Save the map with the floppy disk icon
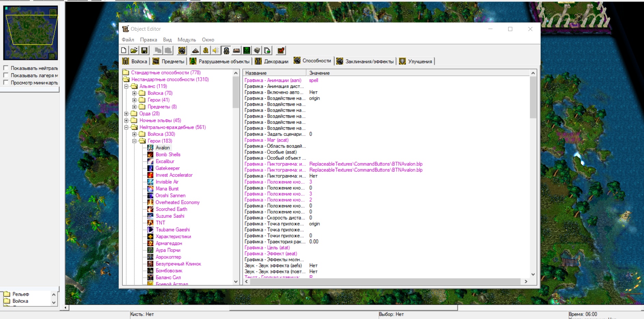Viewport: 644px width, 319px height. tap(144, 50)
